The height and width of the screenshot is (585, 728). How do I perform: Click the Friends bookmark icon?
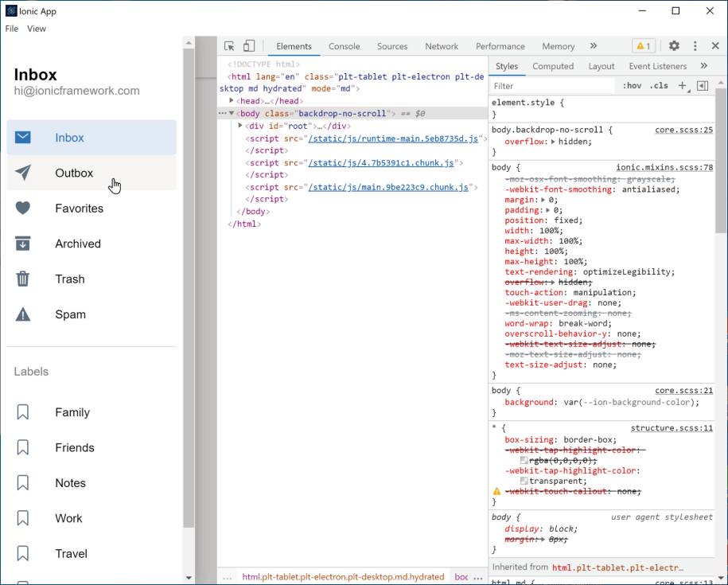(x=23, y=447)
